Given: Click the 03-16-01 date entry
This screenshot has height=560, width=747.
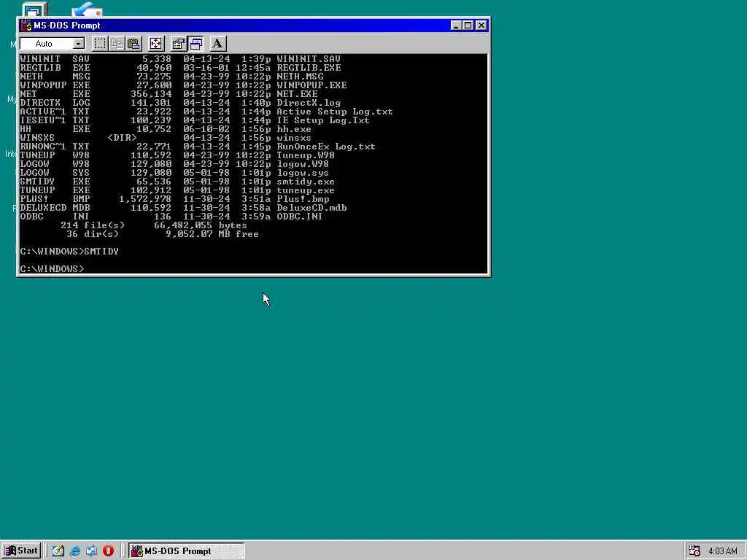Looking at the screenshot, I should pos(206,68).
